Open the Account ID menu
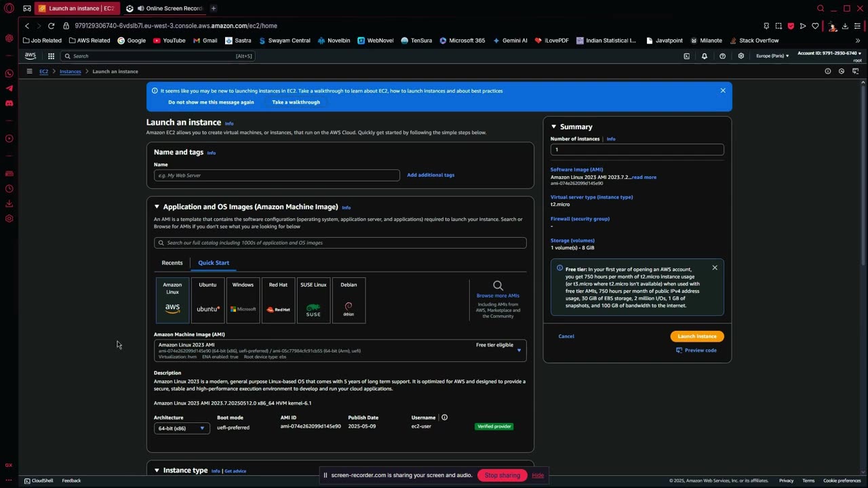 point(829,53)
